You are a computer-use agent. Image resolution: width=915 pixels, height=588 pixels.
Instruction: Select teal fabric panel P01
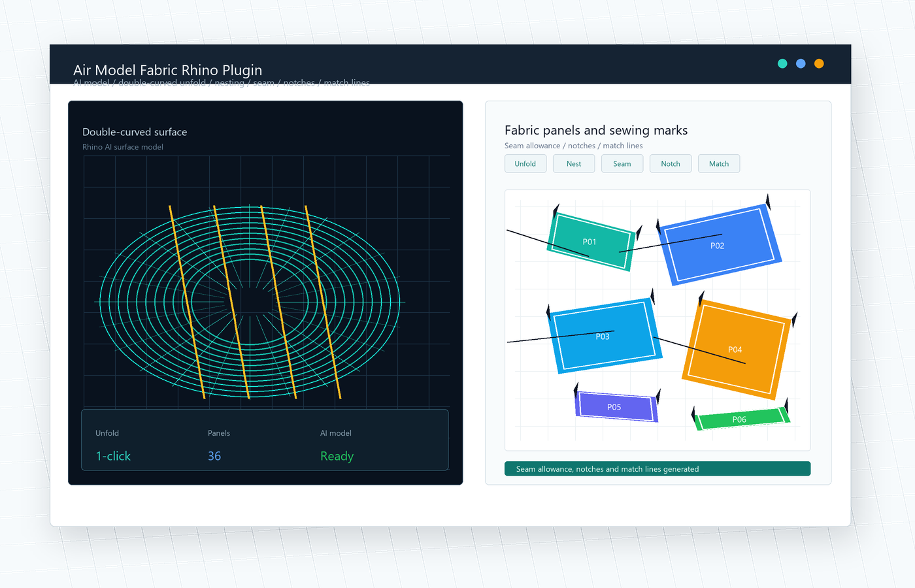click(x=591, y=242)
